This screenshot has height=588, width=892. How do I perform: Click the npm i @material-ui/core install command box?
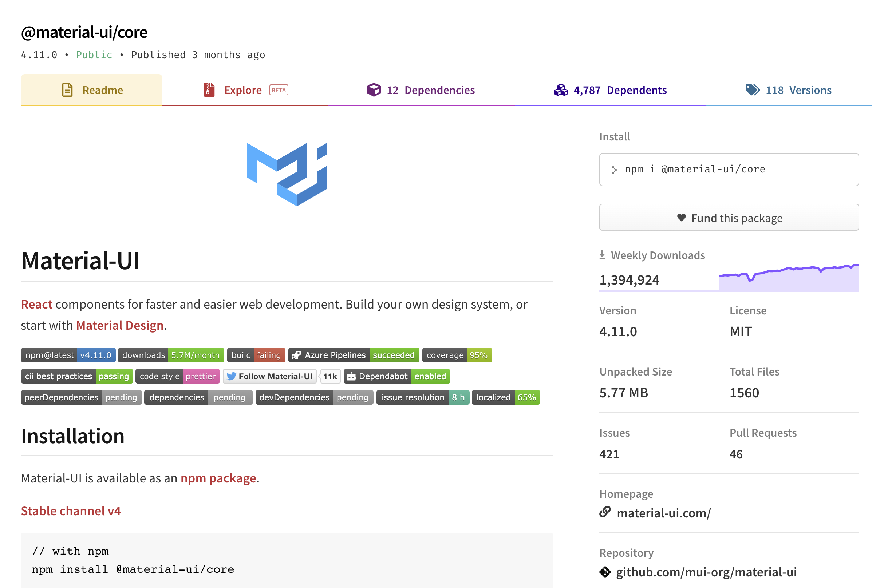[729, 169]
